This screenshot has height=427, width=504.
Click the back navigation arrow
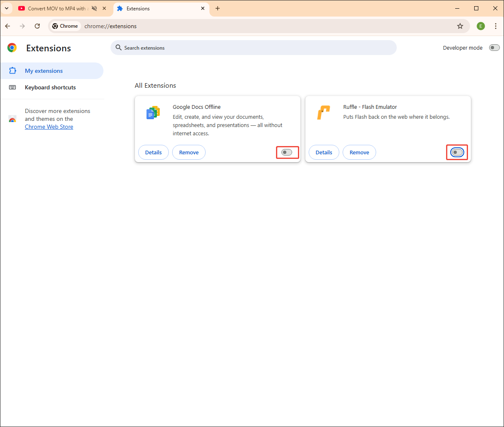tap(7, 26)
